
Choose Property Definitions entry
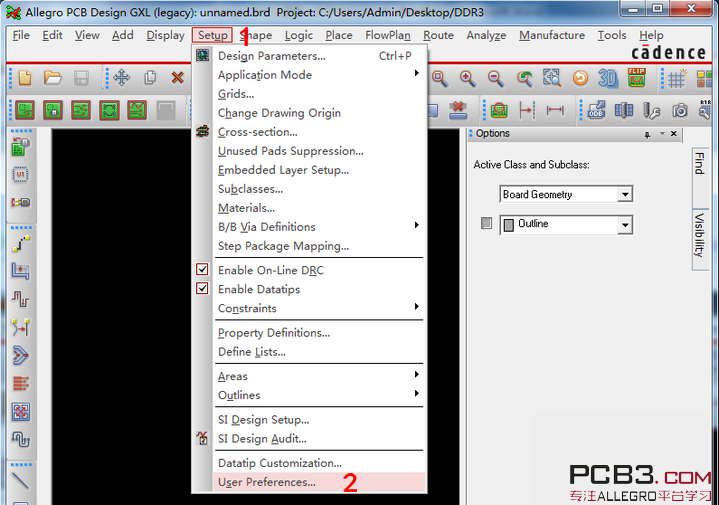319,333
